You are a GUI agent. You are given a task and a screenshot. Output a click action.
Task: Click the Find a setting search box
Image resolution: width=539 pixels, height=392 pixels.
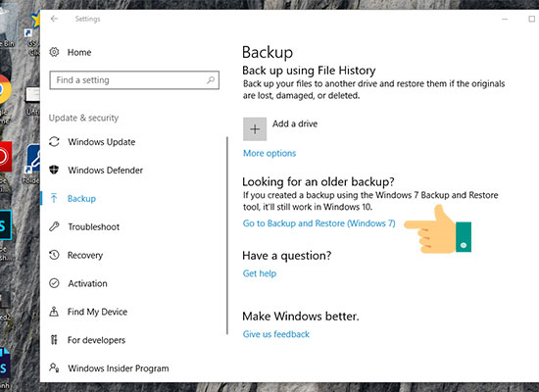click(134, 80)
